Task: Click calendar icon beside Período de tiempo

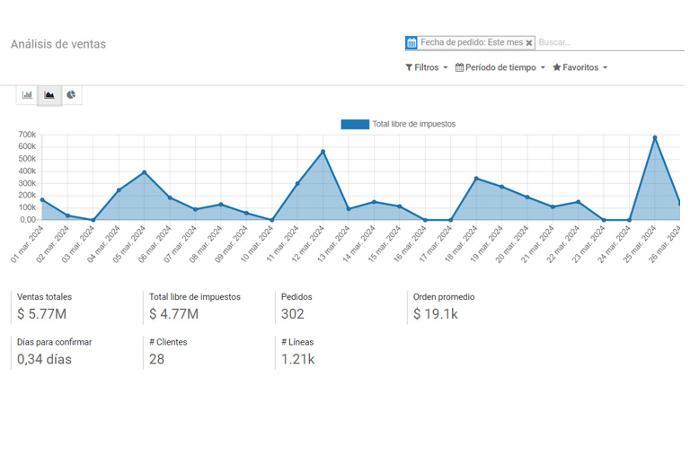Action: click(x=459, y=68)
